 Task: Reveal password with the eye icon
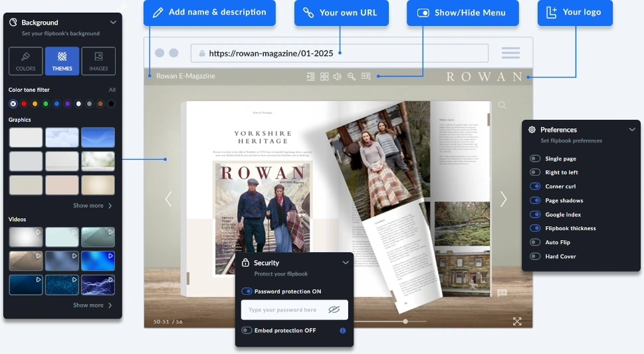[334, 310]
